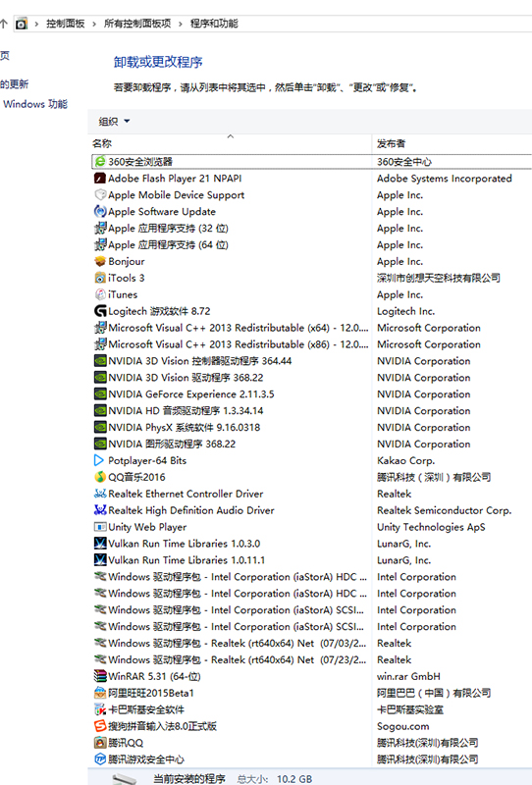Viewport: 532px width, 785px height.
Task: Click the Control Panel icon in address bar
Action: pyautogui.click(x=21, y=24)
